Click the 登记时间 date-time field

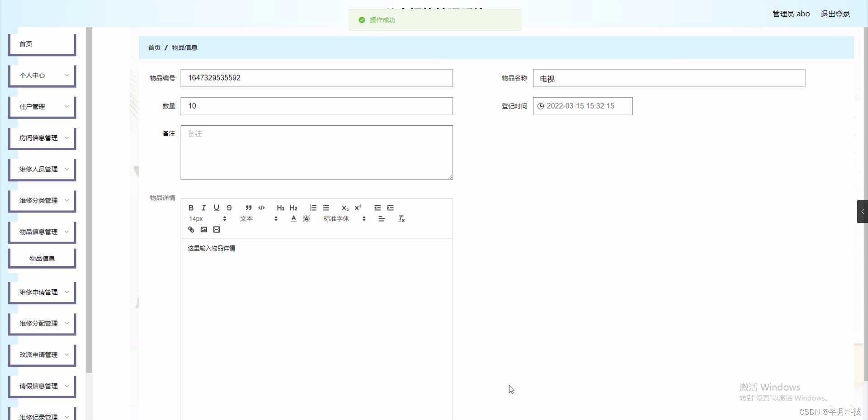(x=583, y=106)
